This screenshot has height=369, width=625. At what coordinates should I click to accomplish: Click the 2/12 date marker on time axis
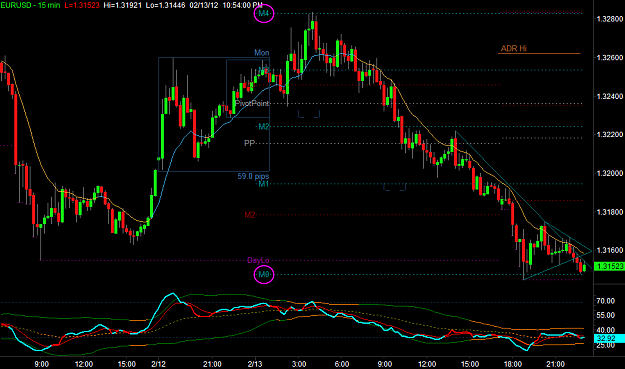(x=158, y=364)
